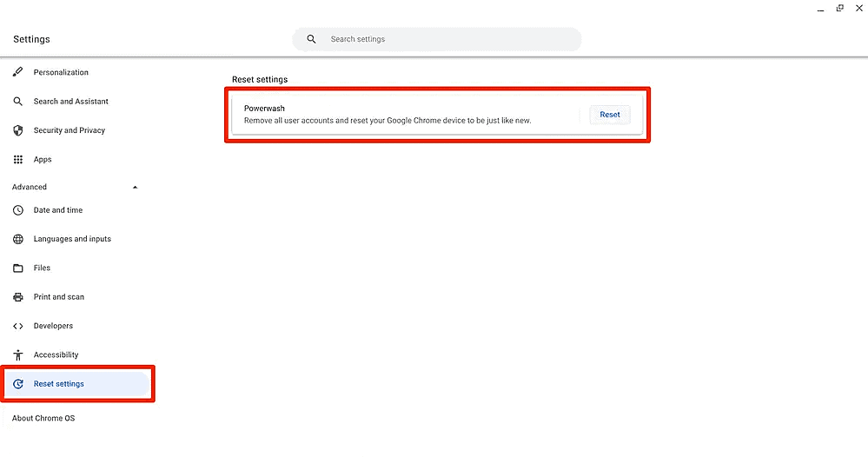This screenshot has width=868, height=457.
Task: Click the Personalization brush icon
Action: click(x=17, y=72)
